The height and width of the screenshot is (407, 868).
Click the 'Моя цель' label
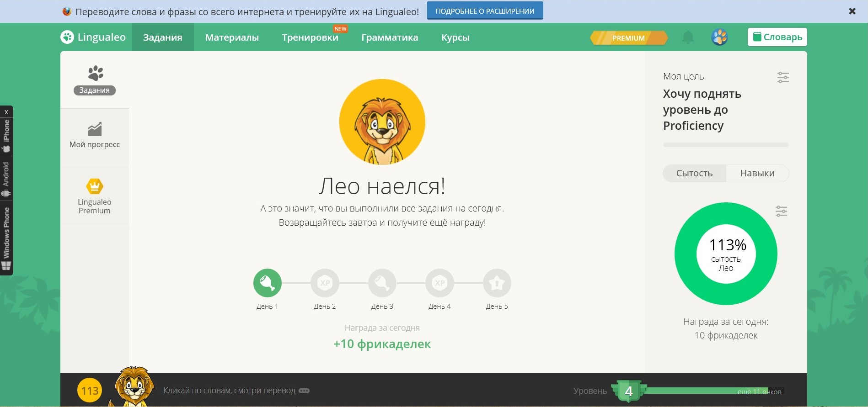pyautogui.click(x=684, y=76)
